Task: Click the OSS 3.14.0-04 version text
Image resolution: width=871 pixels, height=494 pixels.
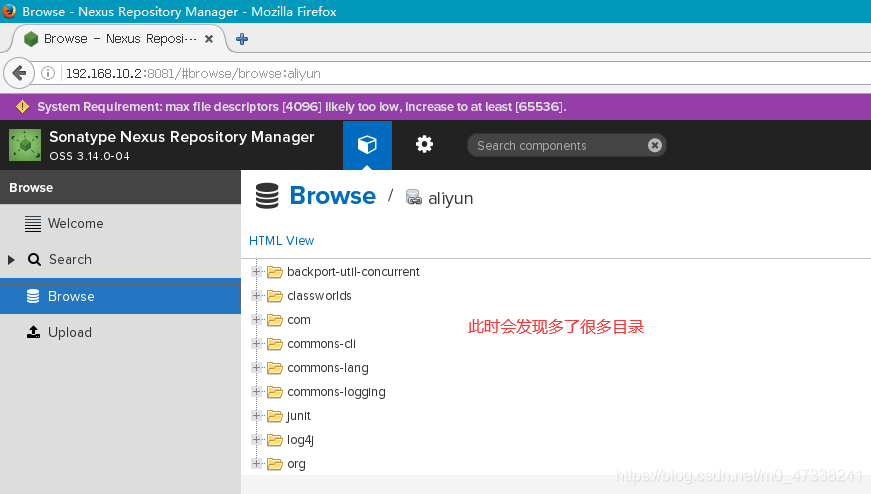Action: point(89,156)
